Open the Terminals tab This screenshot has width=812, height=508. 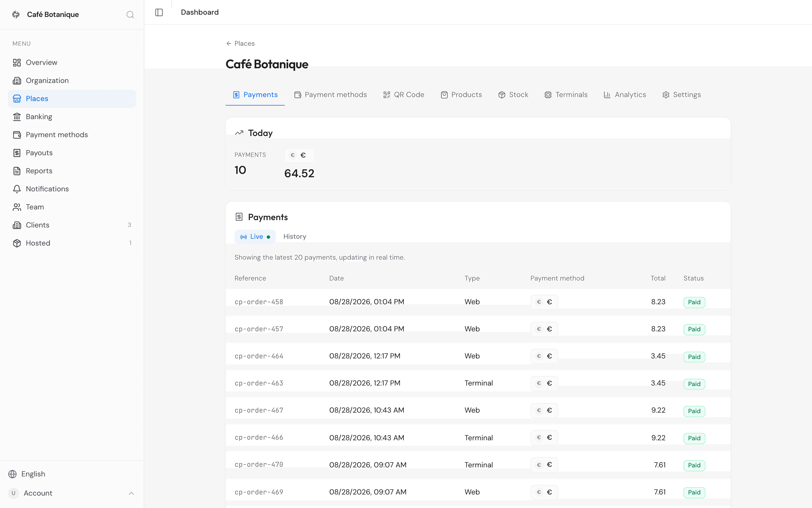click(x=566, y=95)
